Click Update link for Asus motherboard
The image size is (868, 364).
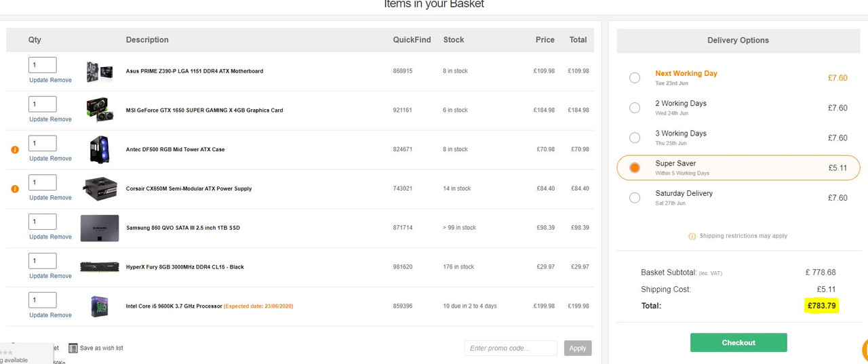coord(39,80)
